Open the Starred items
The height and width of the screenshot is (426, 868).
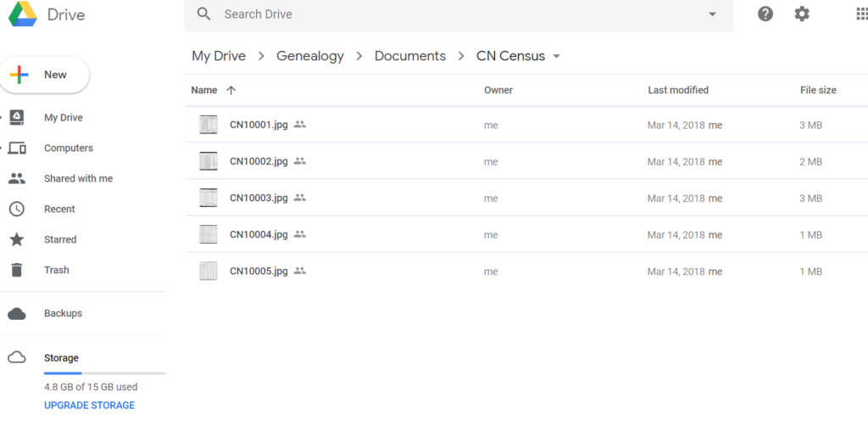[60, 239]
